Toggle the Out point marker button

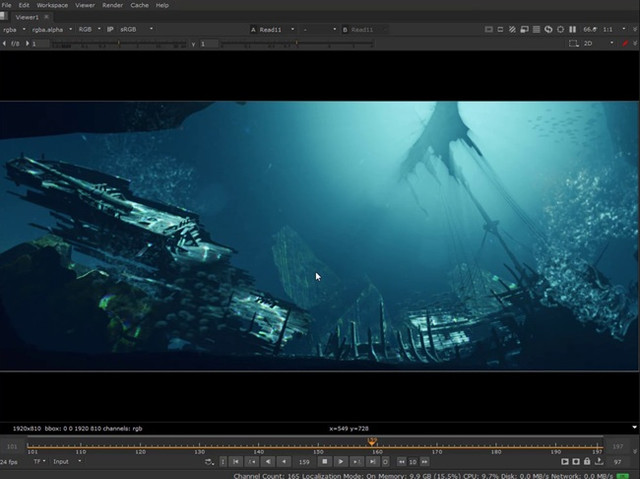[385, 462]
